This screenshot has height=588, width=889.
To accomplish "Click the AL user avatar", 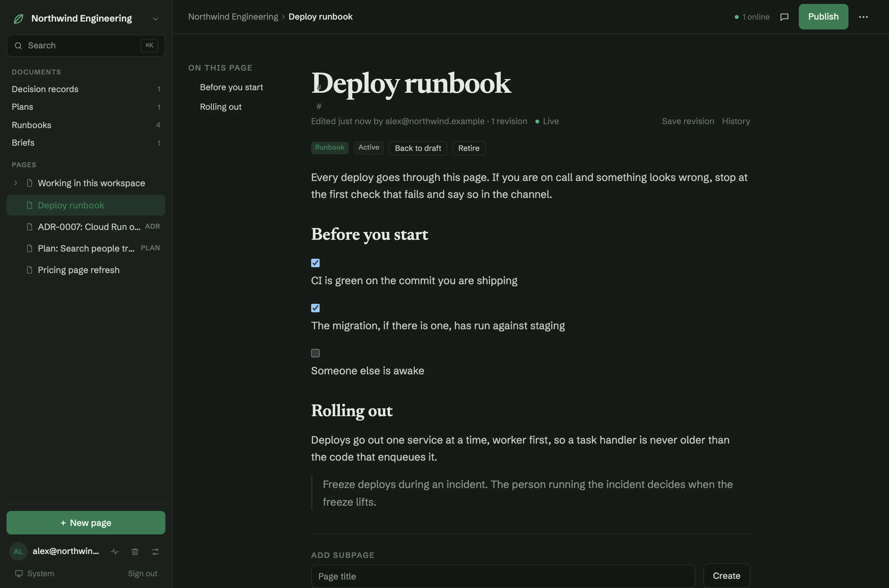I will point(18,551).
